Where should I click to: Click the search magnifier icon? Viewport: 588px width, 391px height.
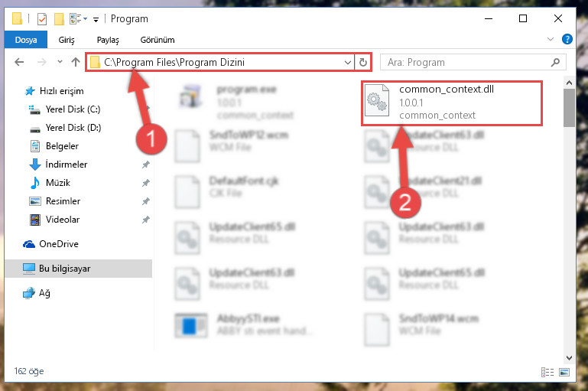tap(555, 62)
